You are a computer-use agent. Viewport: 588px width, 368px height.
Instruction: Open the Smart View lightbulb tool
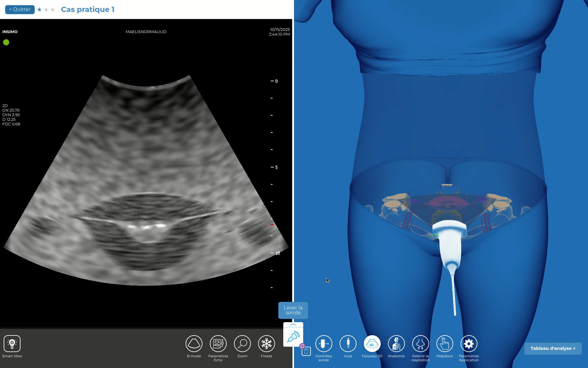point(12,344)
